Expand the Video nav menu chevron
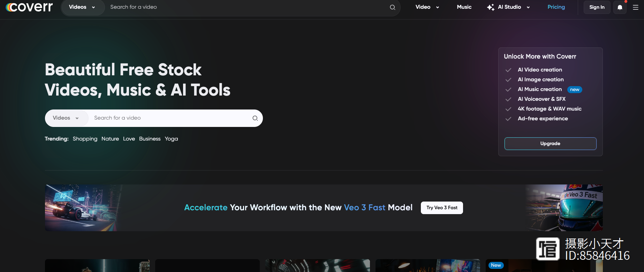 (x=438, y=7)
